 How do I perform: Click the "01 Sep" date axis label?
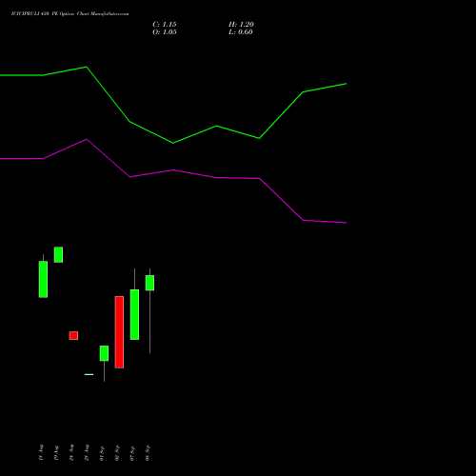click(x=102, y=453)
